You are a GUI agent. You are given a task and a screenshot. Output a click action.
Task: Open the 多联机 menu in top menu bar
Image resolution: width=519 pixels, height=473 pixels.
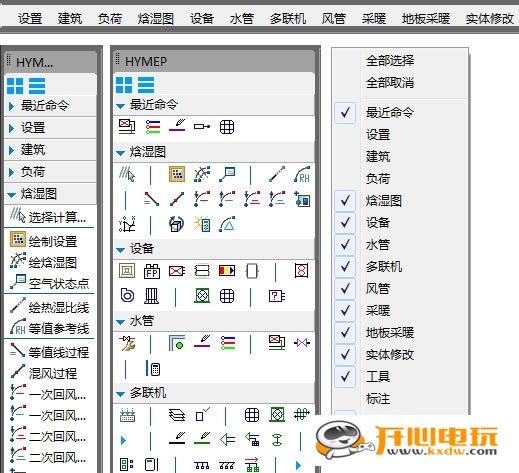(288, 18)
